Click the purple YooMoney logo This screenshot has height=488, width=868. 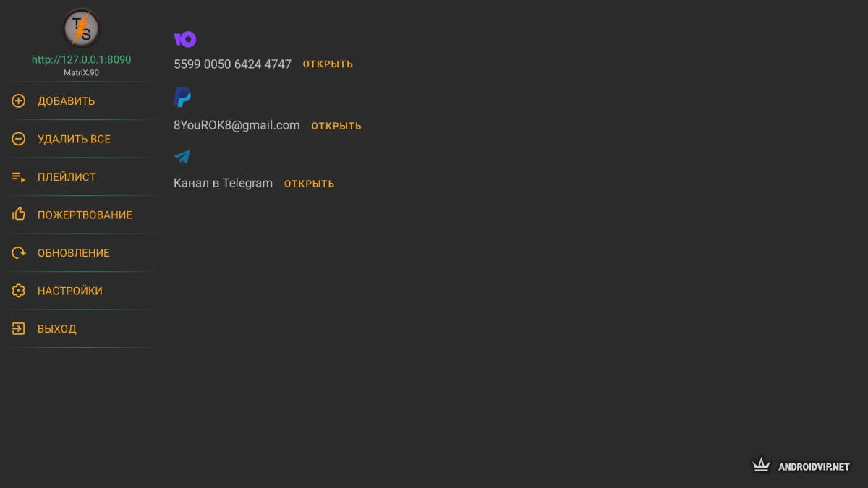(x=184, y=39)
